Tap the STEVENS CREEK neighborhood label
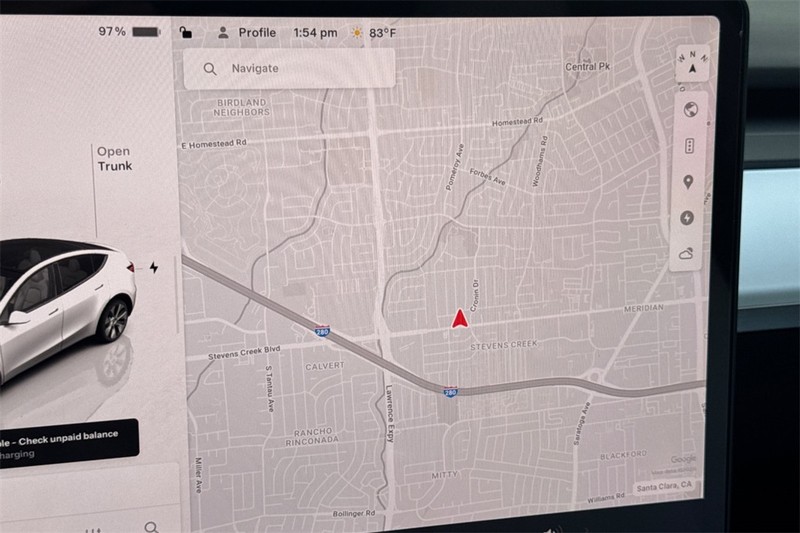Image resolution: width=800 pixels, height=533 pixels. click(x=503, y=346)
